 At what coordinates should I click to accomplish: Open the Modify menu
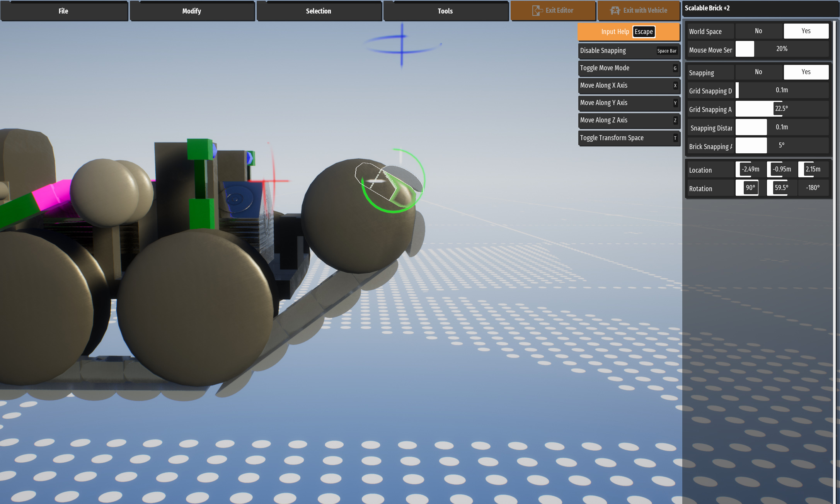tap(192, 11)
